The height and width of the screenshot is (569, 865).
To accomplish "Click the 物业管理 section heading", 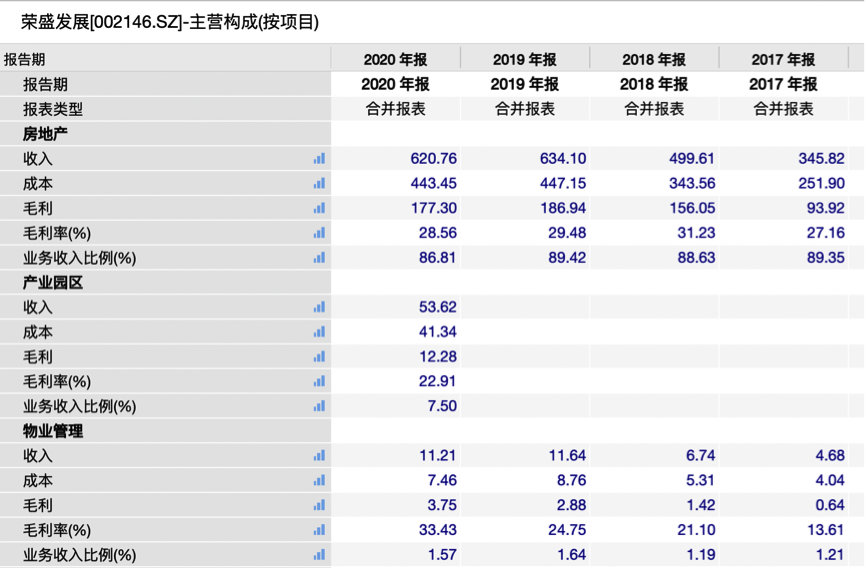I will 53,431.
